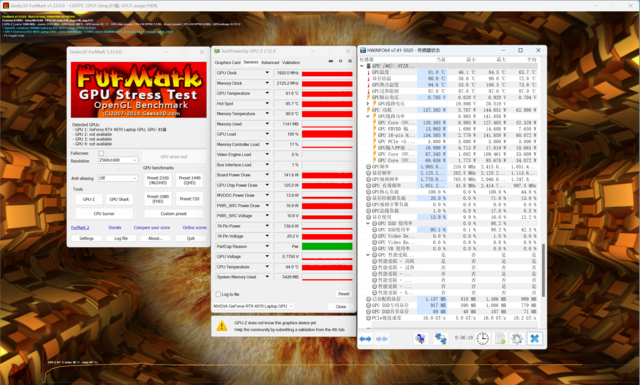Open FurMark Log file button

coord(121,238)
